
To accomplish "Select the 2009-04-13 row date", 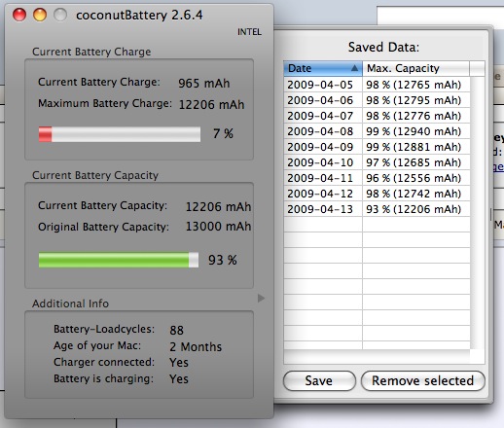I will [x=320, y=209].
